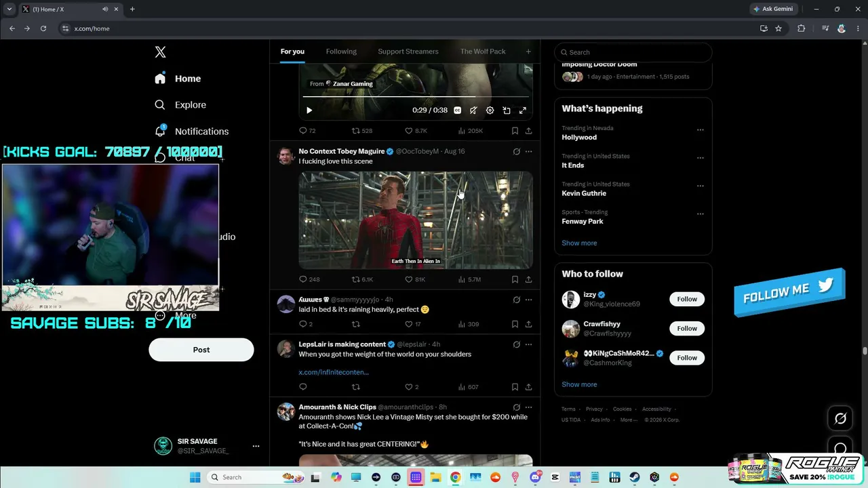Share the LepsLair post

[528, 387]
